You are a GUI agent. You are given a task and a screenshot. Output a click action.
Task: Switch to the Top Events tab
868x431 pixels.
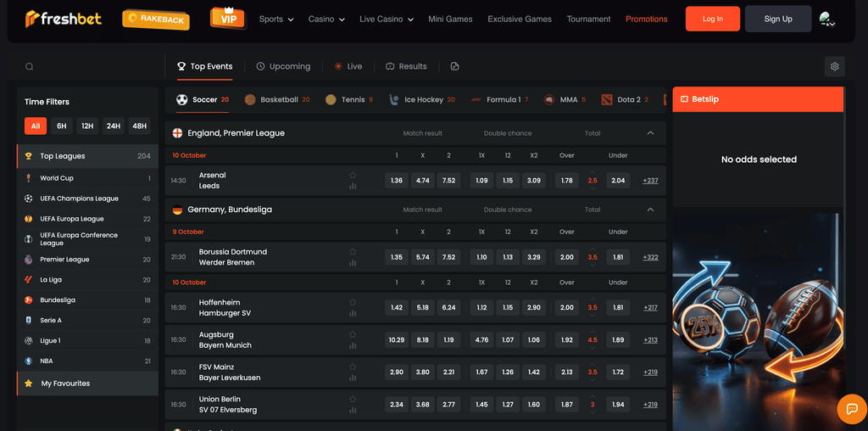[x=205, y=66]
